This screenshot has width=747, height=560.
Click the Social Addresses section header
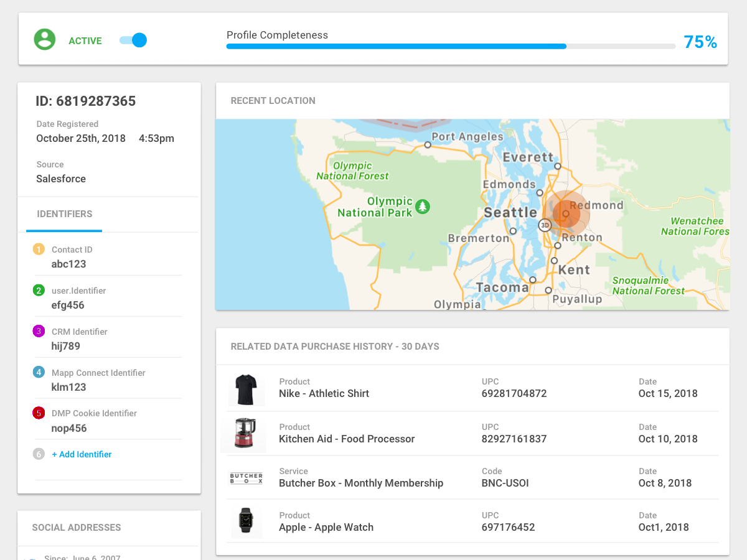(77, 528)
